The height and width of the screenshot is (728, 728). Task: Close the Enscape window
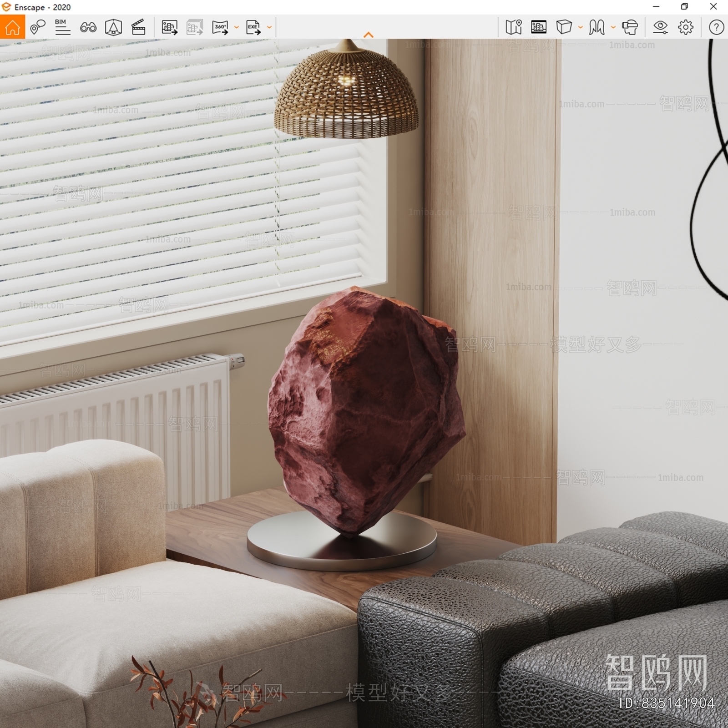pos(713,7)
